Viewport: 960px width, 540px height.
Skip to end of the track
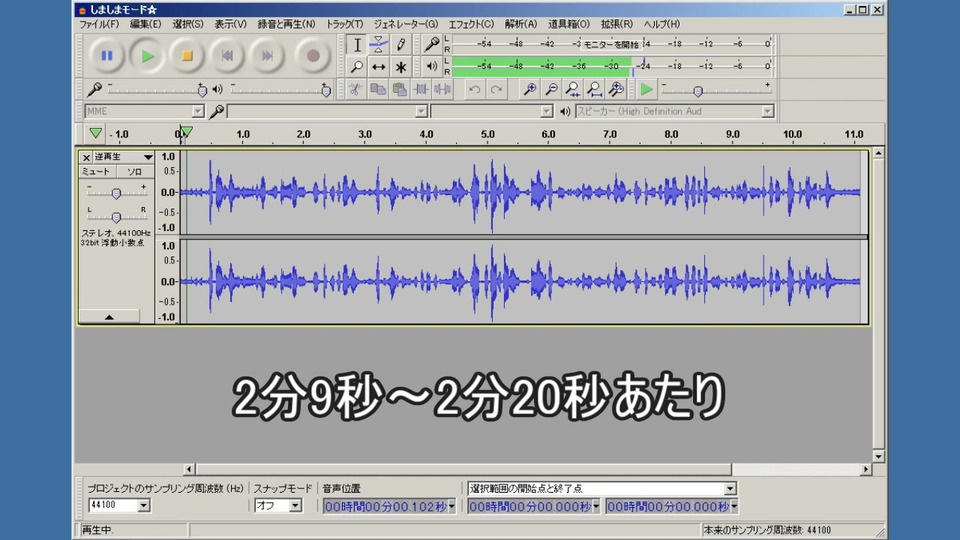(268, 56)
